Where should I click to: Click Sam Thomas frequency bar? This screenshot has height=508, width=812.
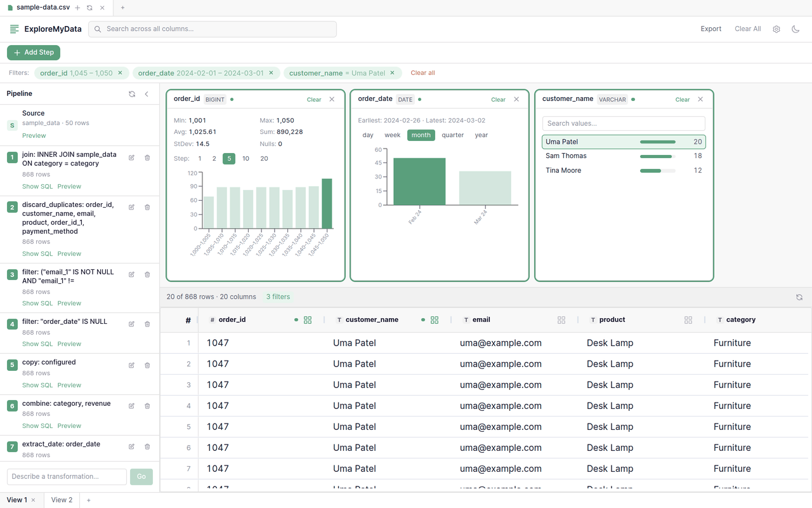click(656, 156)
